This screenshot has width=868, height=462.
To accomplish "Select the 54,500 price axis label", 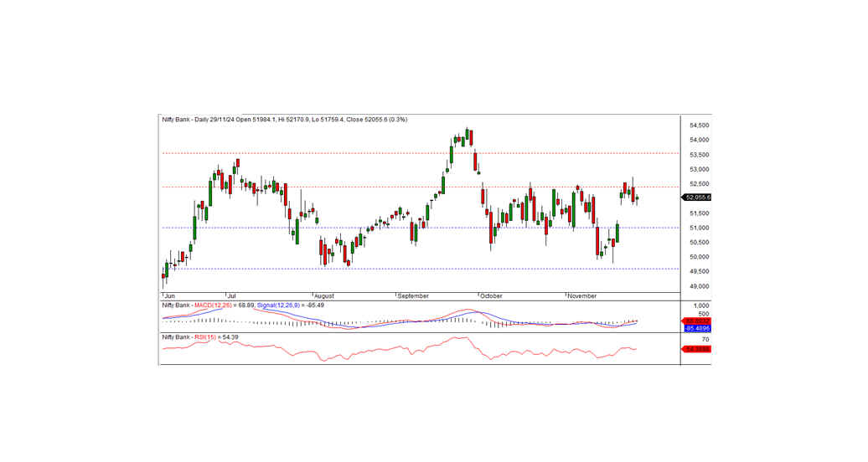I will 699,126.
